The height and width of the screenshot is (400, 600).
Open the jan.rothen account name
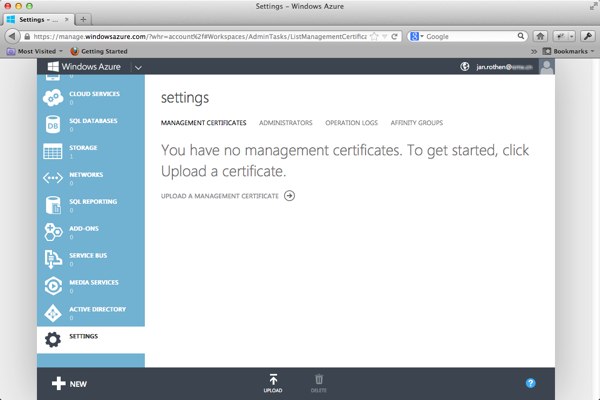click(504, 67)
